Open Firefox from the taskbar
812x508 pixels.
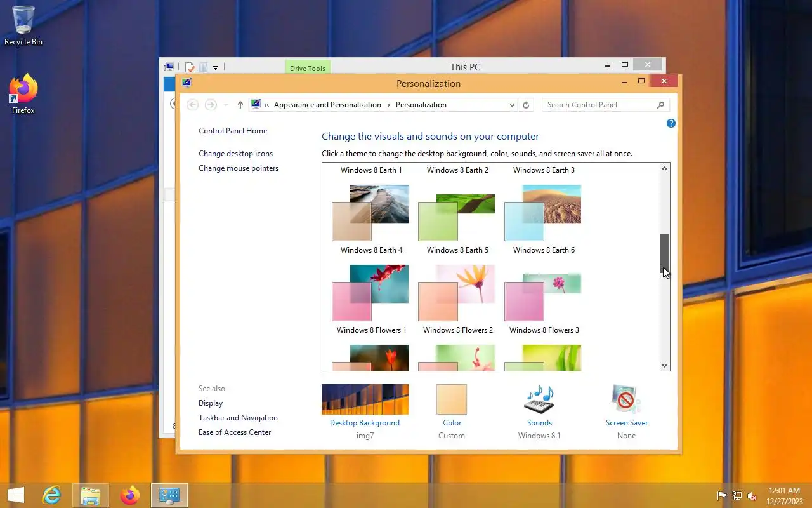130,495
